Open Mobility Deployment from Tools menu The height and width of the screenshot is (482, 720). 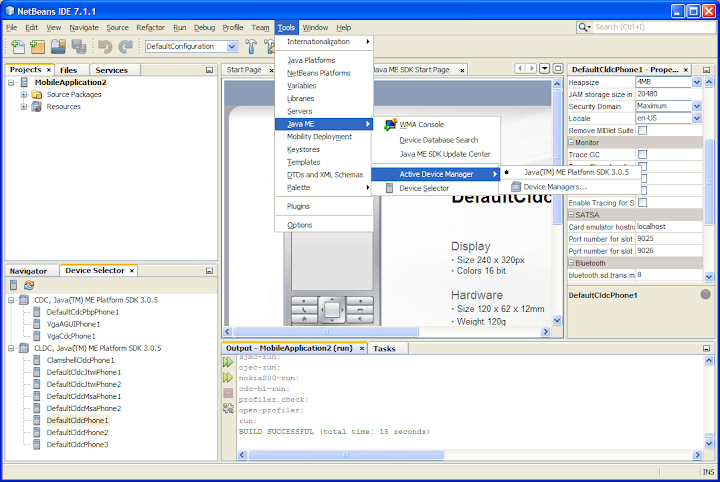324,137
